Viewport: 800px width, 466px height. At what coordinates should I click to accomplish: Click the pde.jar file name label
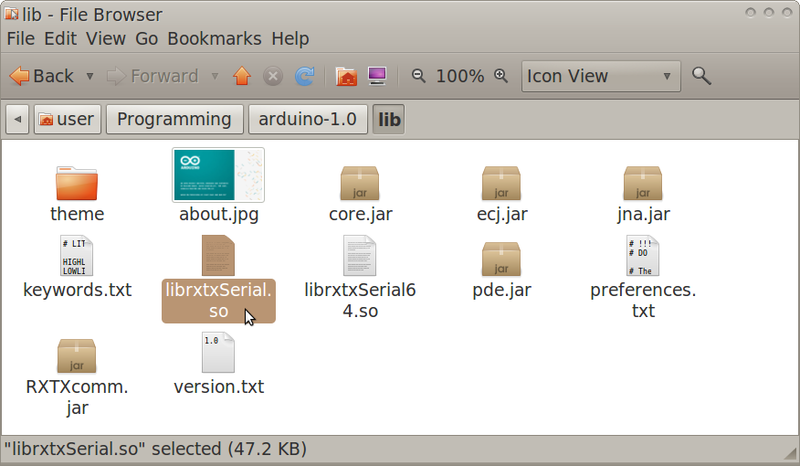pos(502,290)
